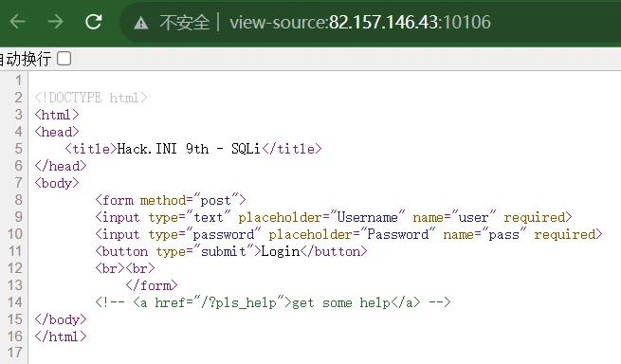Click the 不安全 security label
This screenshot has width=621, height=364.
(185, 22)
